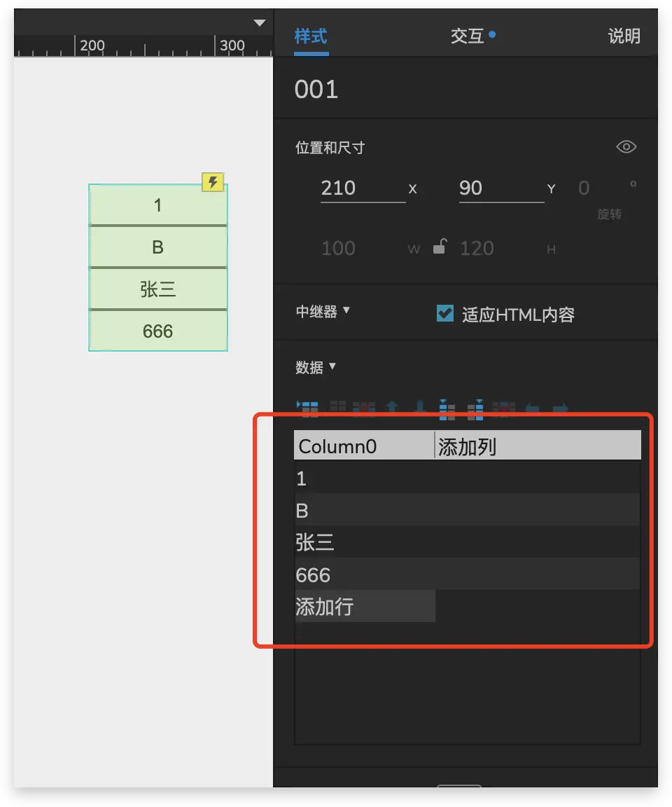
Task: Collapse the 中继器 section
Action: [323, 311]
